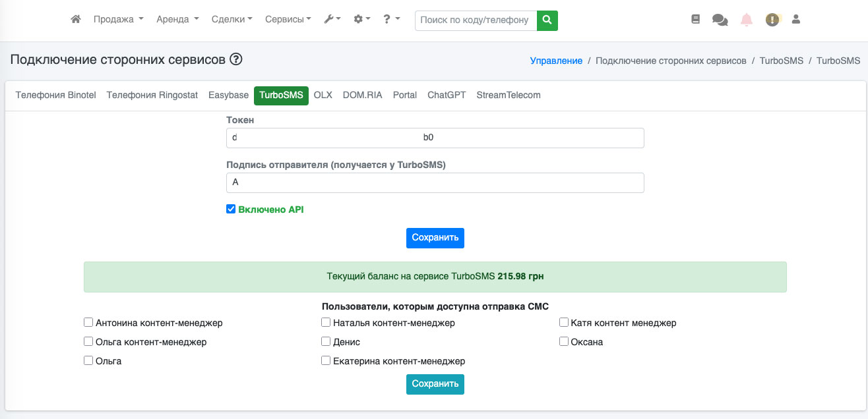This screenshot has width=868, height=419.
Task: Click the help circle icon beside page title
Action: [236, 60]
